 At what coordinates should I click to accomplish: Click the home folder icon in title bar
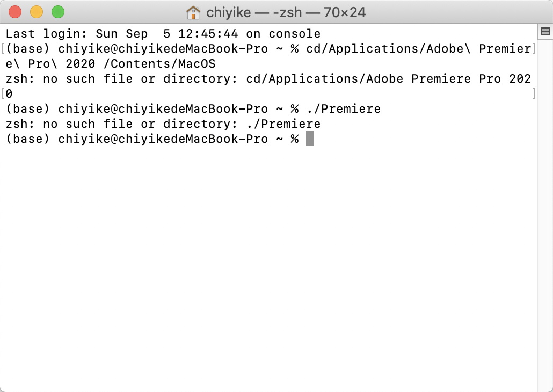[x=192, y=12]
